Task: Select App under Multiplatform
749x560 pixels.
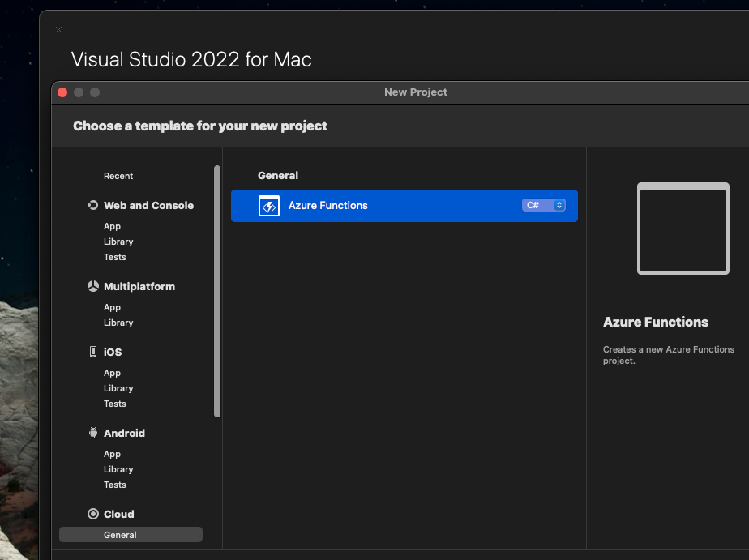Action: coord(112,307)
